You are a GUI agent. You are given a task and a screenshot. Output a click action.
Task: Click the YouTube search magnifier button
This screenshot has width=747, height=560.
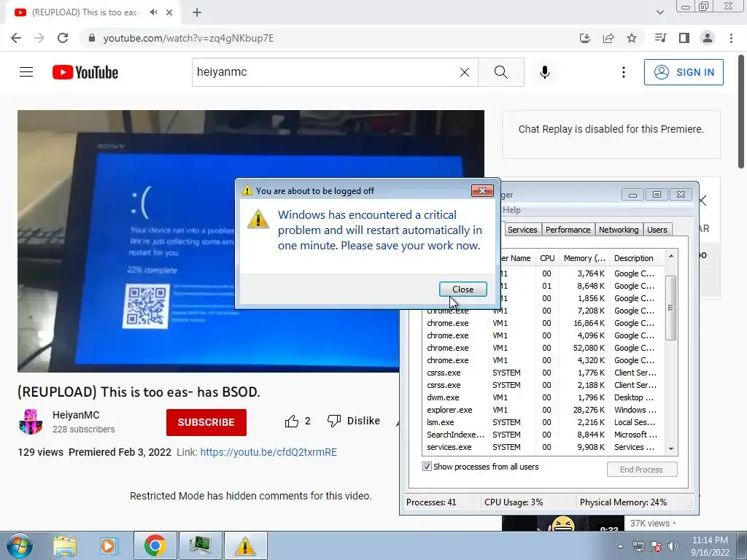(500, 72)
